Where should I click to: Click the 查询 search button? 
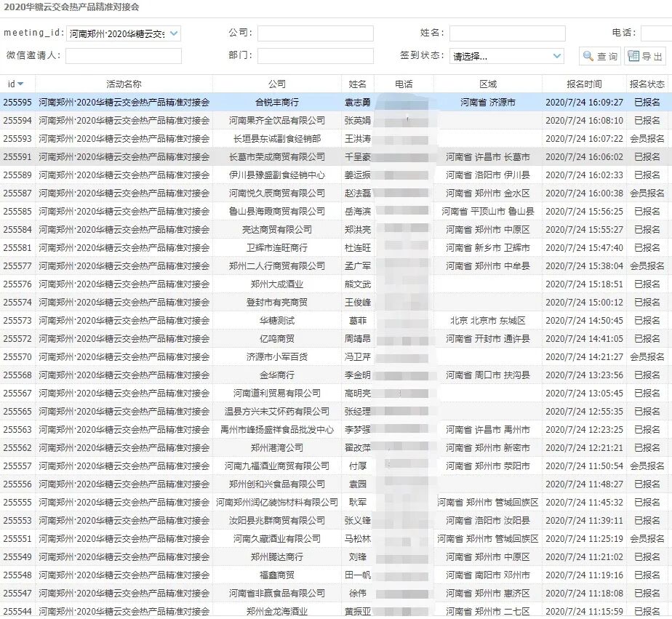[x=600, y=56]
